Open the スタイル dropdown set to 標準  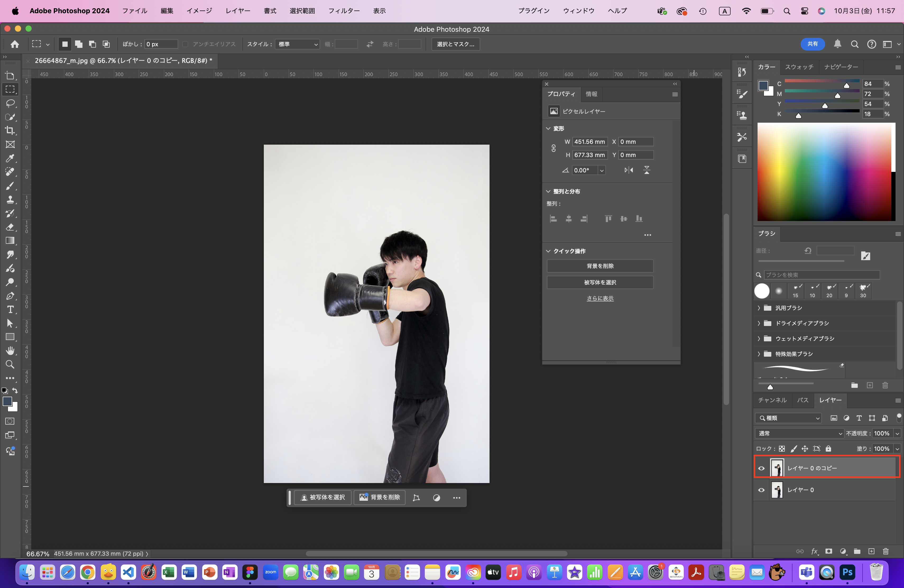coord(297,44)
